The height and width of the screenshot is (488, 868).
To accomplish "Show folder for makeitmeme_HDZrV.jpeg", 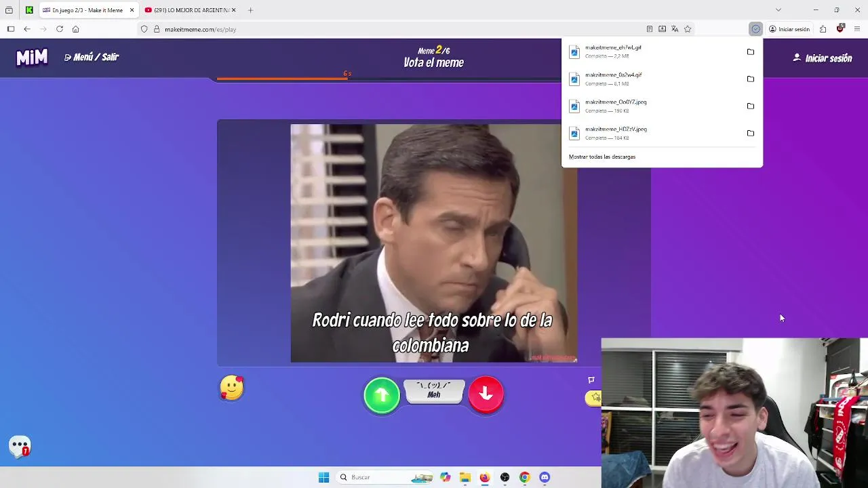I will tap(750, 133).
